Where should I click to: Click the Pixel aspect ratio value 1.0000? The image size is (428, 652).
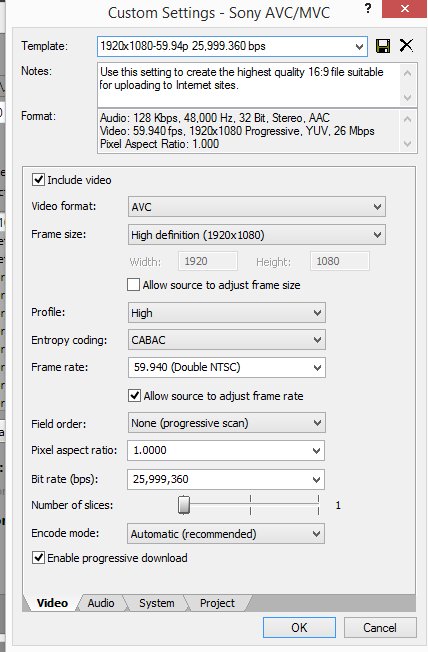(150, 450)
